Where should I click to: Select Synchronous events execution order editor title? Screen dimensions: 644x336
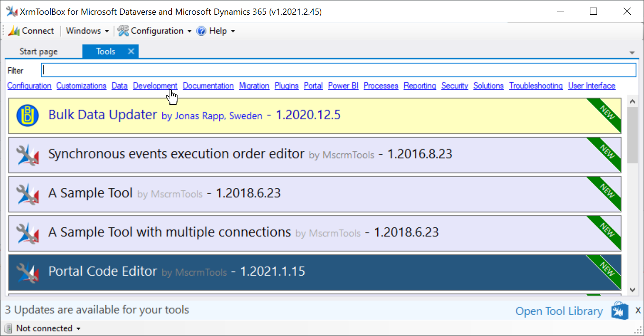176,154
